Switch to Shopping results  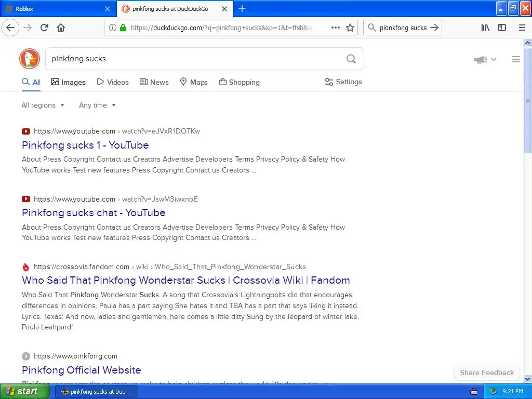pyautogui.click(x=239, y=82)
